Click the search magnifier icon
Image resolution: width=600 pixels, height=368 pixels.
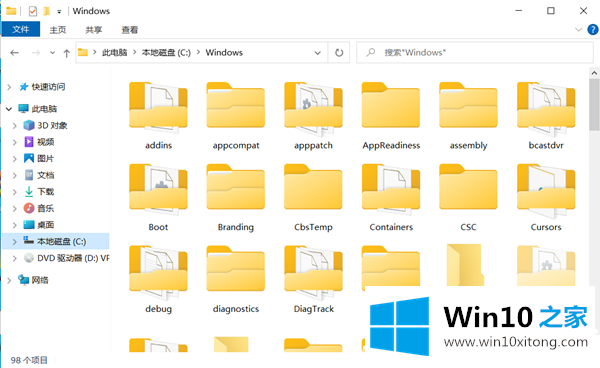[x=370, y=52]
